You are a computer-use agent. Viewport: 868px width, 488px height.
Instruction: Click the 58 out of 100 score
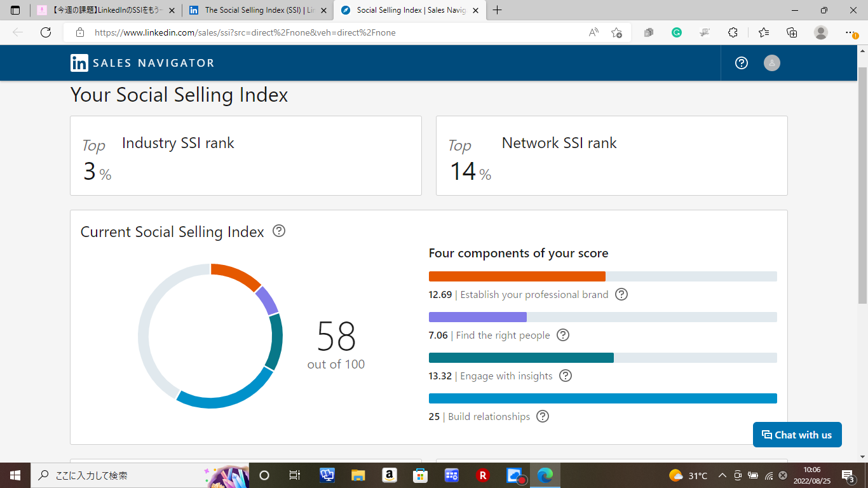336,344
